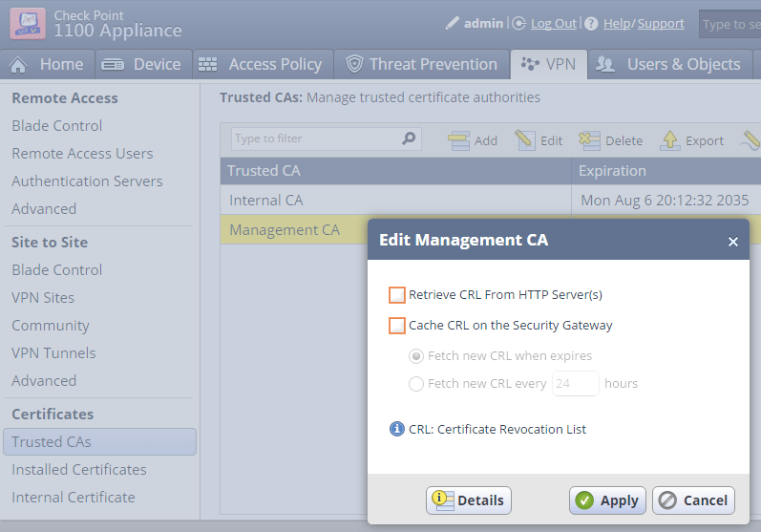761x532 pixels.
Task: Click the Export certificate toolbar icon
Action: [670, 140]
